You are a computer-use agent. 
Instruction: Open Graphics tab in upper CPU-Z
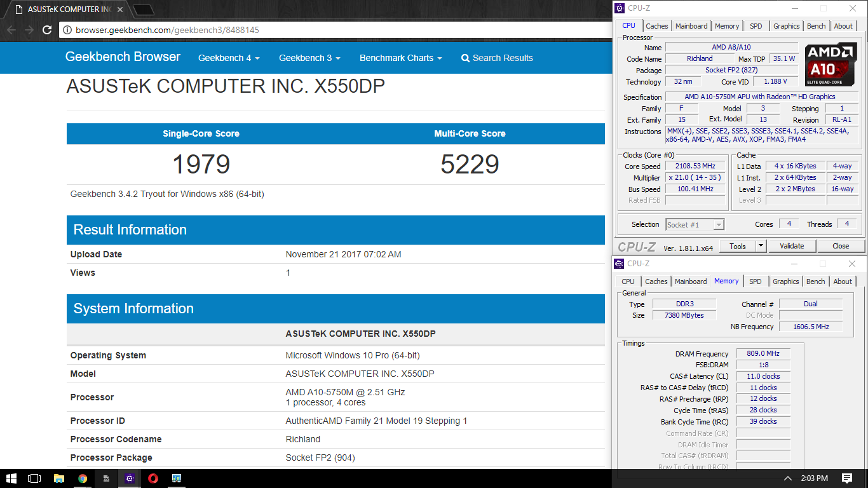(x=786, y=26)
